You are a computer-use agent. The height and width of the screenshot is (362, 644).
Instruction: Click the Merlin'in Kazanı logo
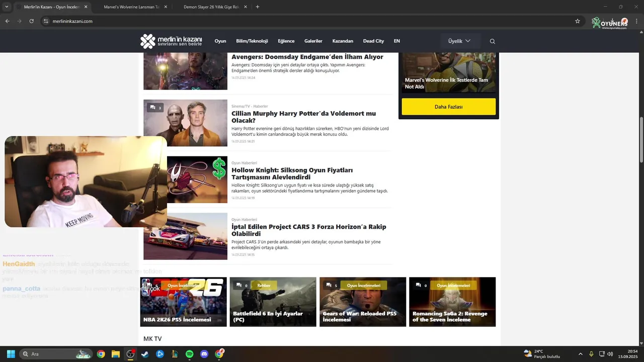point(171,41)
